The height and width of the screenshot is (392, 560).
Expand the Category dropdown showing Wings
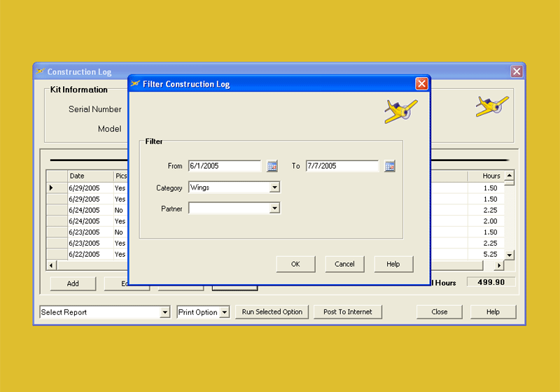274,188
